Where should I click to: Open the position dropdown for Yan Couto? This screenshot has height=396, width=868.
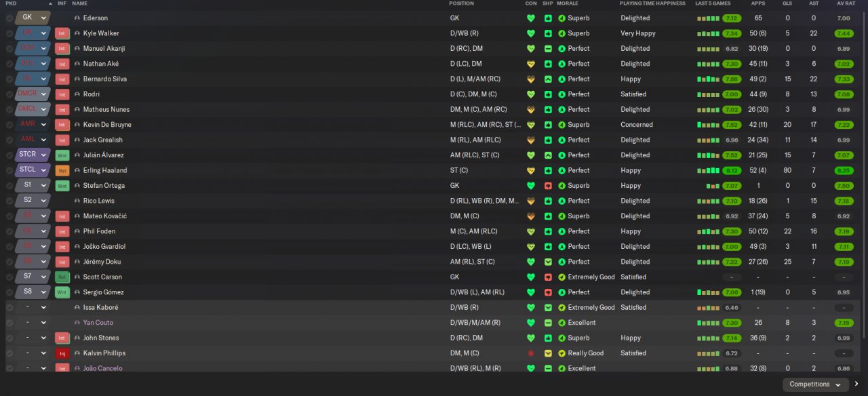(33, 323)
